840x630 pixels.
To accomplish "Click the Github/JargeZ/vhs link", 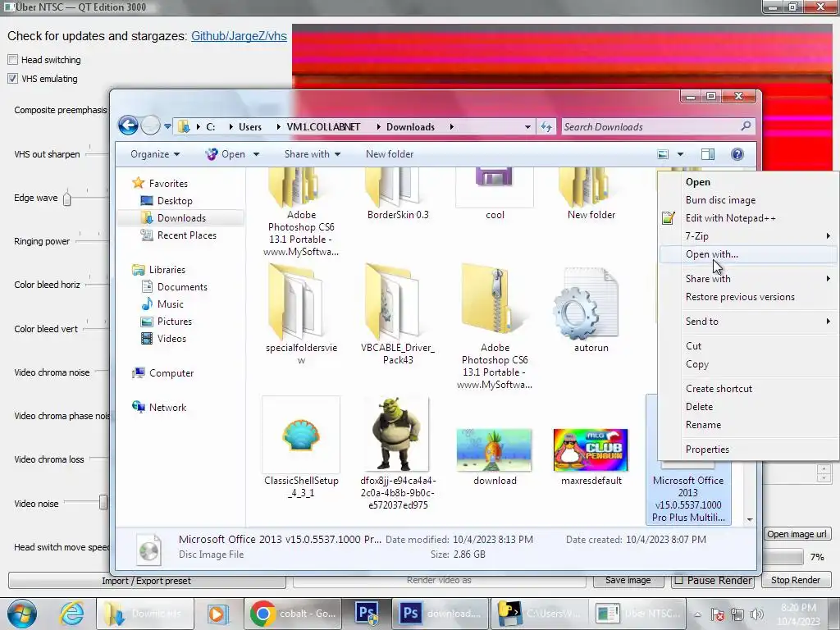I will click(239, 36).
